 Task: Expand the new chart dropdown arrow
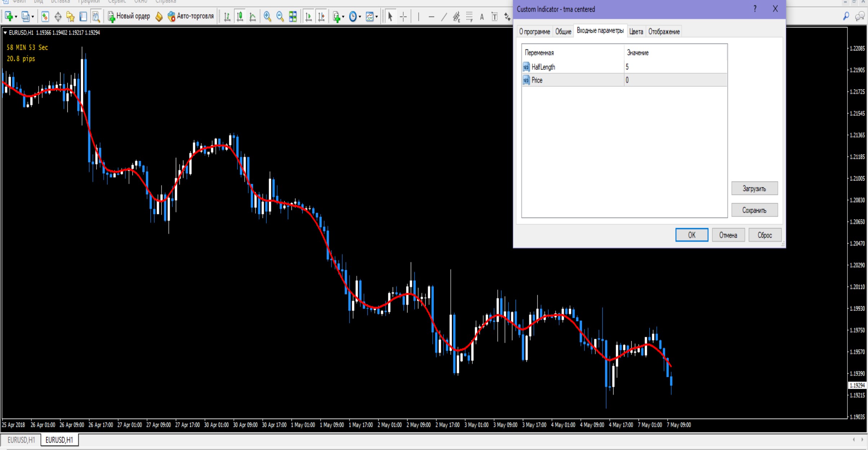(x=16, y=17)
